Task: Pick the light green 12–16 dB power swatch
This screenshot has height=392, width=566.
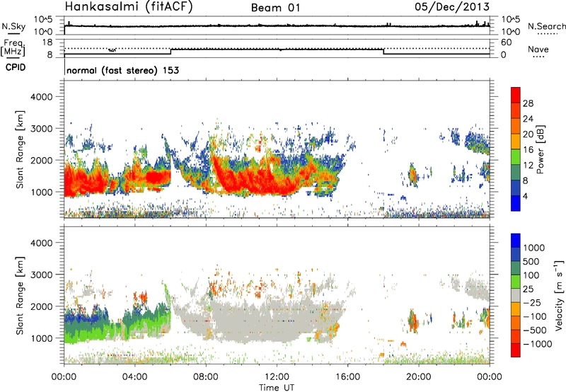Action: (516, 157)
